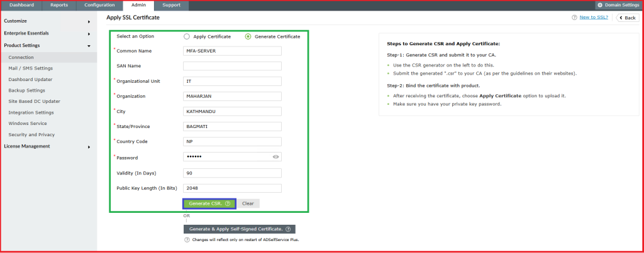Open Mail / SMS Settings in sidebar

coord(30,68)
